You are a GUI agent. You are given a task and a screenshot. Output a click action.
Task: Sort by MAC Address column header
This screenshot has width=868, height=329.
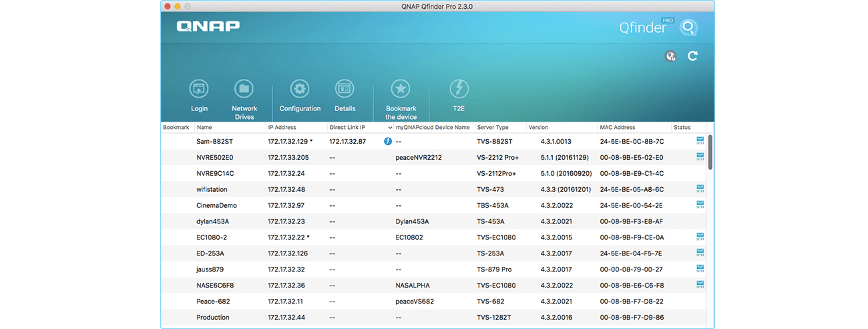tap(634, 127)
